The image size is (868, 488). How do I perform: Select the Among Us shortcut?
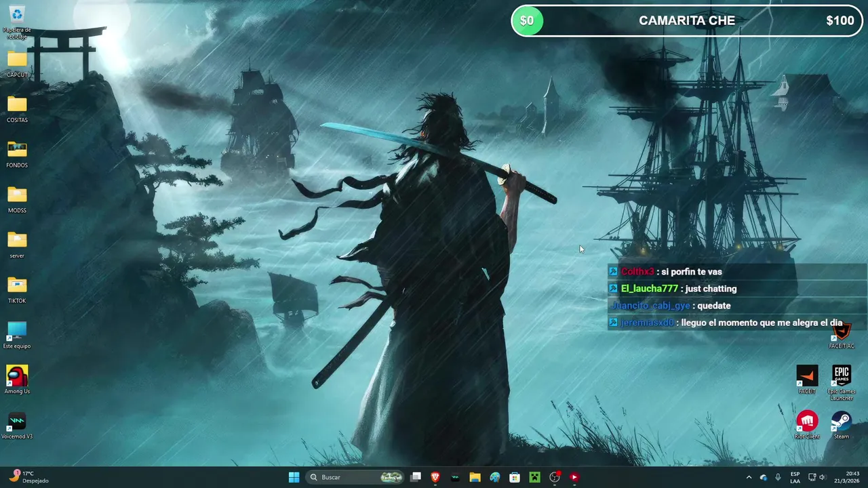click(x=17, y=380)
